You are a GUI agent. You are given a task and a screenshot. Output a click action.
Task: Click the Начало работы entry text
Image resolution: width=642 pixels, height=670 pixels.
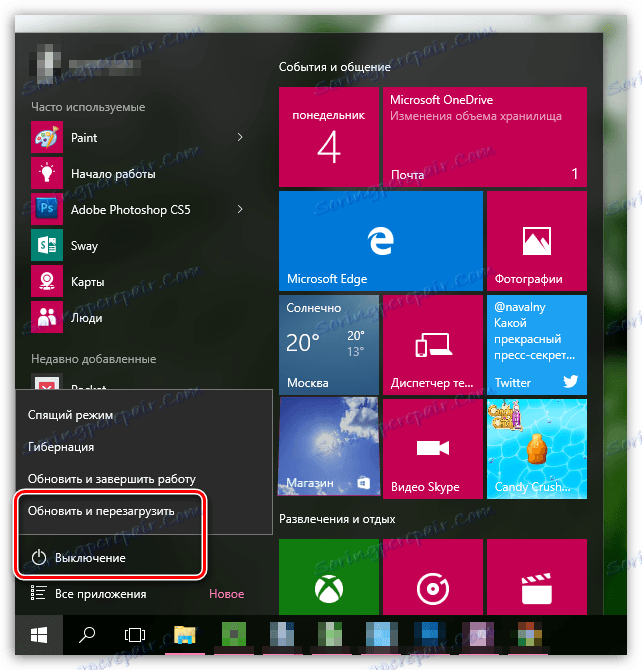113,174
